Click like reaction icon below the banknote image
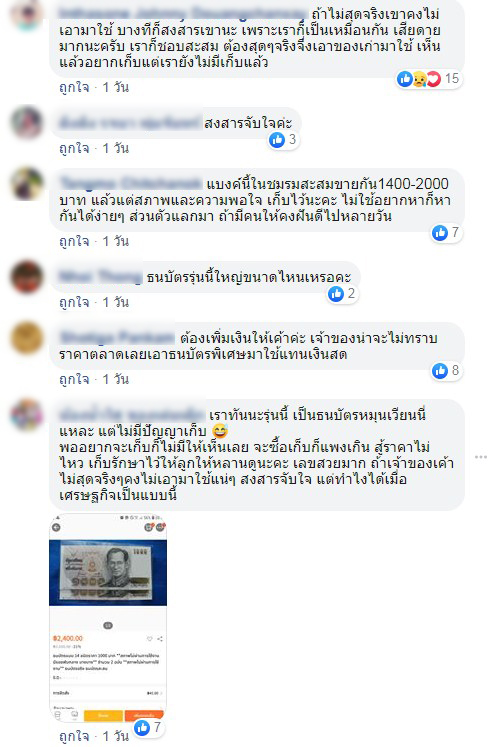 tap(142, 727)
